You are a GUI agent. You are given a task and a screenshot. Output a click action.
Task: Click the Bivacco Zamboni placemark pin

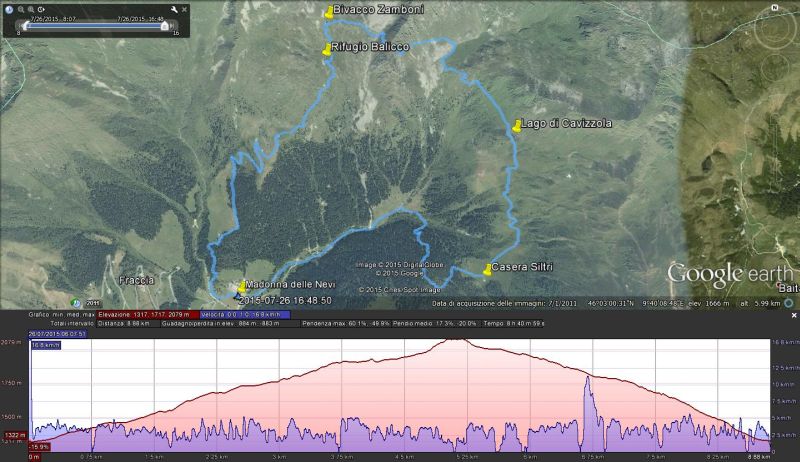tap(329, 12)
